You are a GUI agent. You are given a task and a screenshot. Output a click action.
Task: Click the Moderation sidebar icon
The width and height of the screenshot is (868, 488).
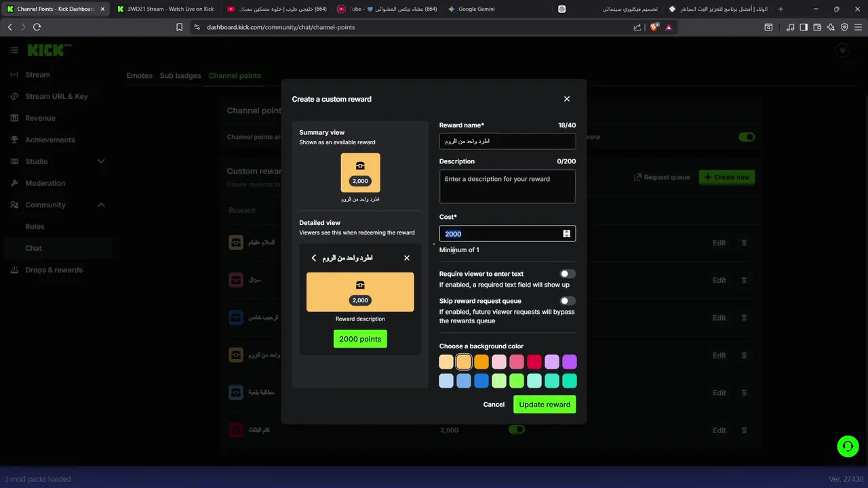(x=14, y=183)
